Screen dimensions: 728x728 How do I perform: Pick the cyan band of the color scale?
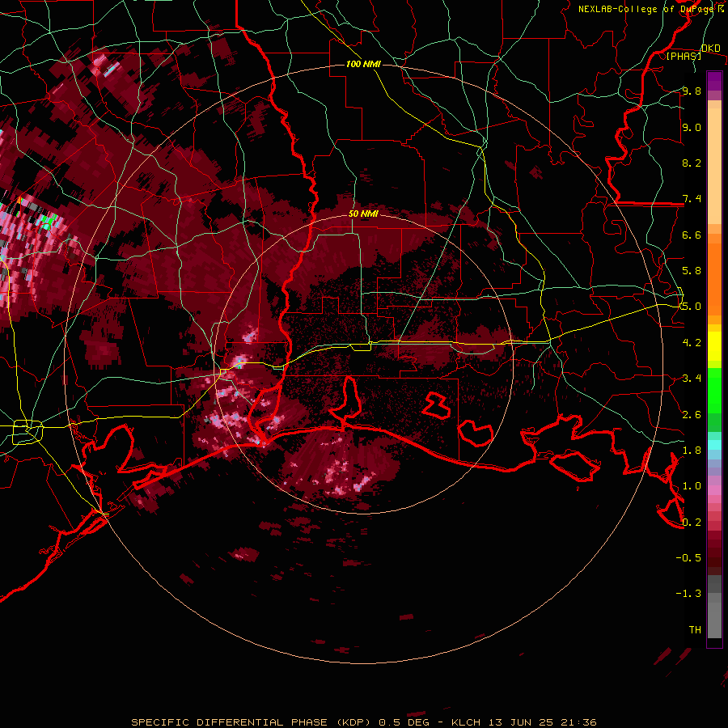(714, 445)
